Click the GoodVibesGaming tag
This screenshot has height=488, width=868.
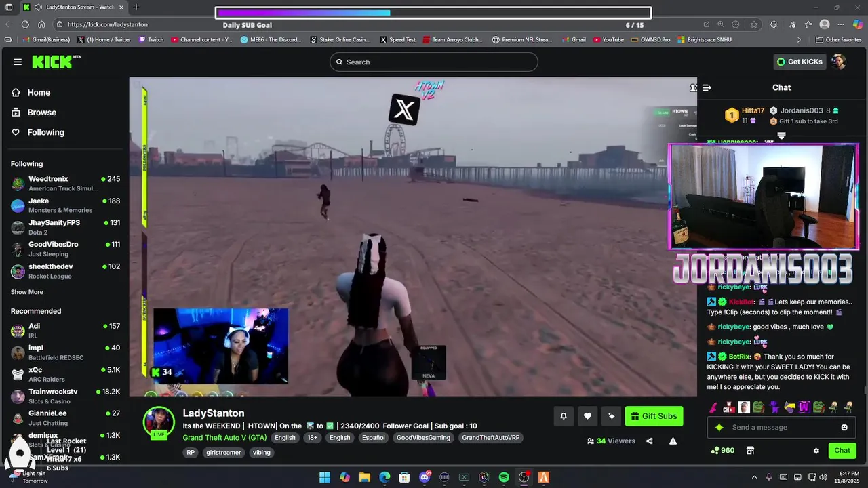point(424,438)
